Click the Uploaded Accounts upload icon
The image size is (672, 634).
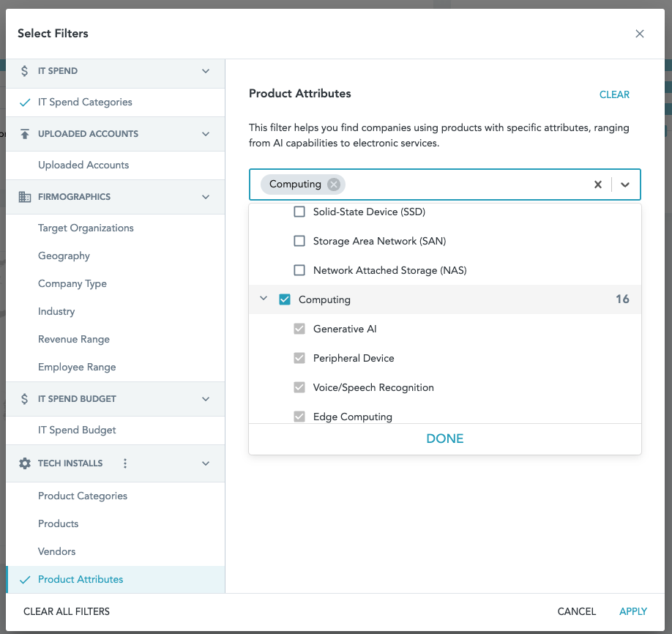click(x=25, y=134)
